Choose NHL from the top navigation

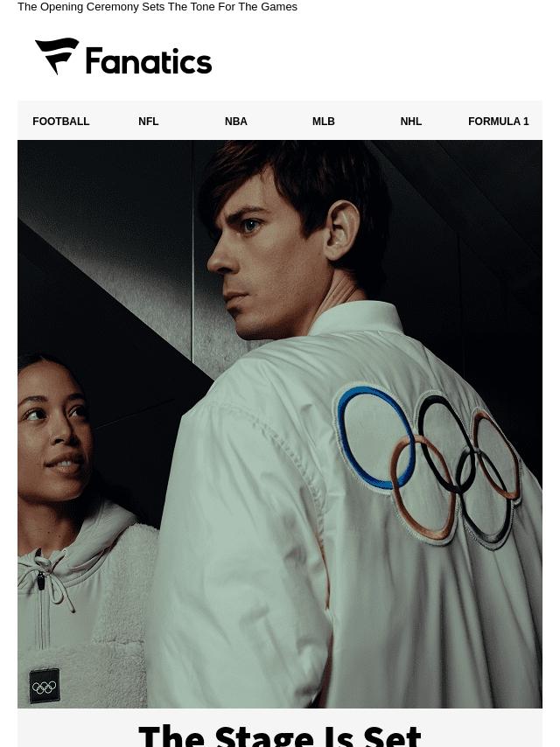point(411,122)
